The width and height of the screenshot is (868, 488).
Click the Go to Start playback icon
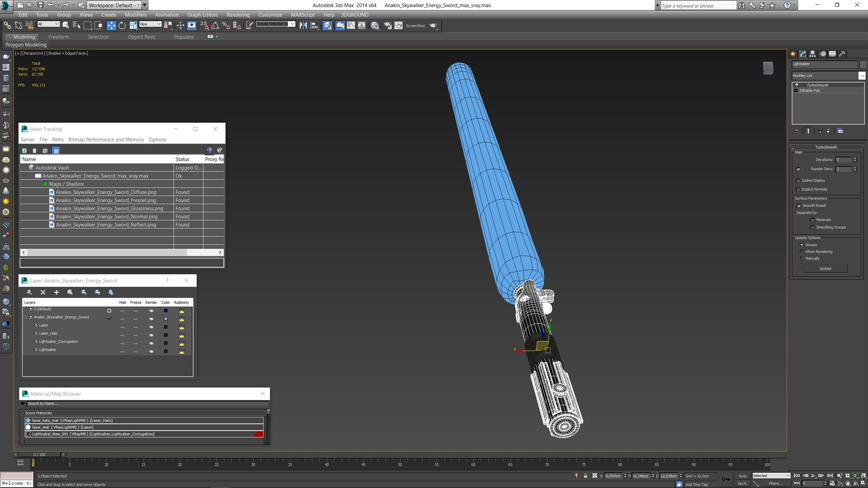tap(797, 476)
